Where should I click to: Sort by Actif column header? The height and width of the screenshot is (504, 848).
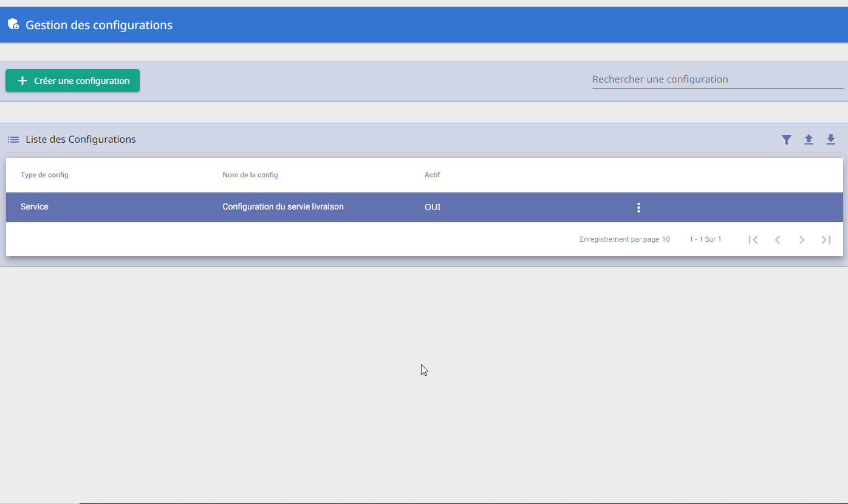pyautogui.click(x=433, y=175)
